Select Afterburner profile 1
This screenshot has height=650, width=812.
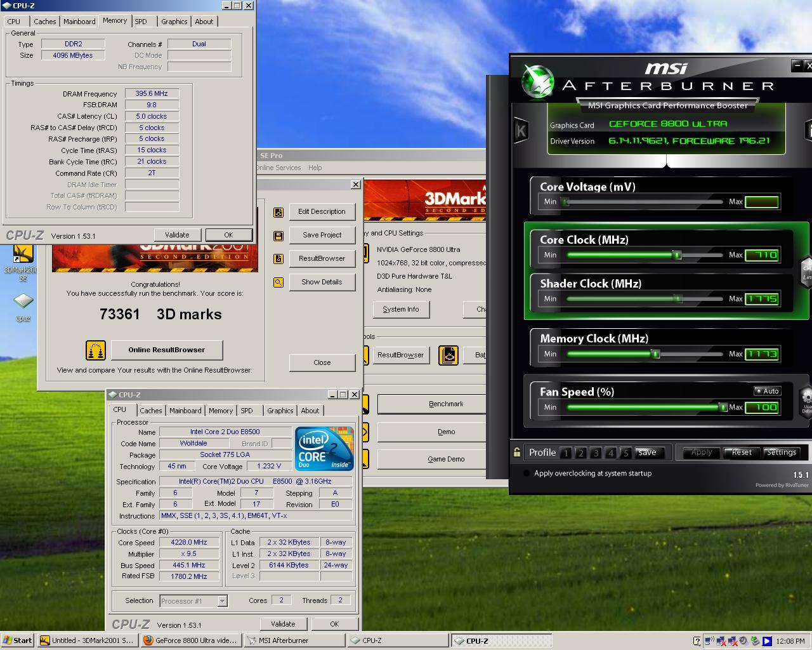point(565,453)
